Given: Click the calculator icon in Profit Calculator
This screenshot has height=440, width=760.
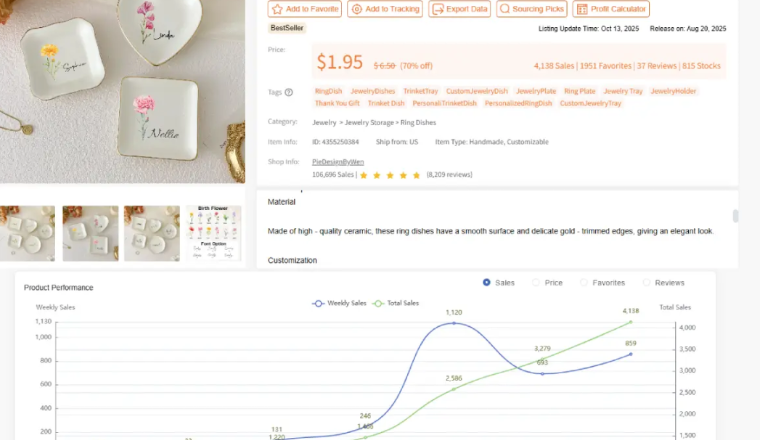Looking at the screenshot, I should tap(582, 9).
